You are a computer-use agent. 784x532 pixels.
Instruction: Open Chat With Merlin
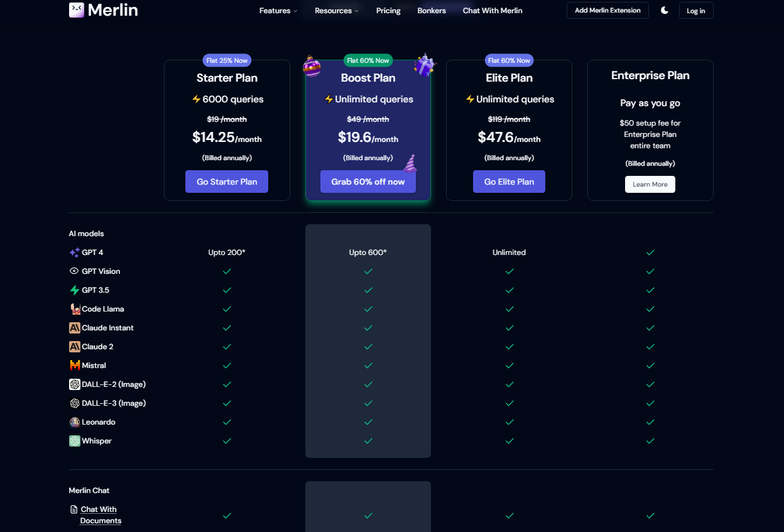[x=493, y=11]
